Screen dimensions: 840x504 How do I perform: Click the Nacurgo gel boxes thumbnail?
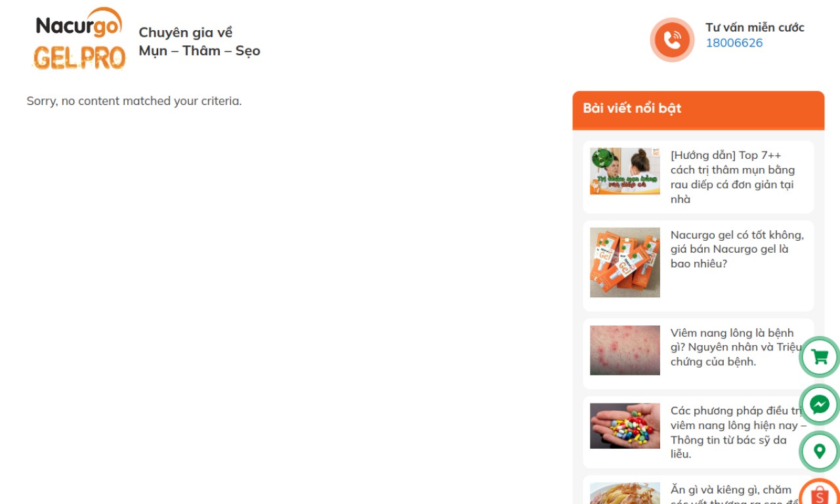click(625, 262)
